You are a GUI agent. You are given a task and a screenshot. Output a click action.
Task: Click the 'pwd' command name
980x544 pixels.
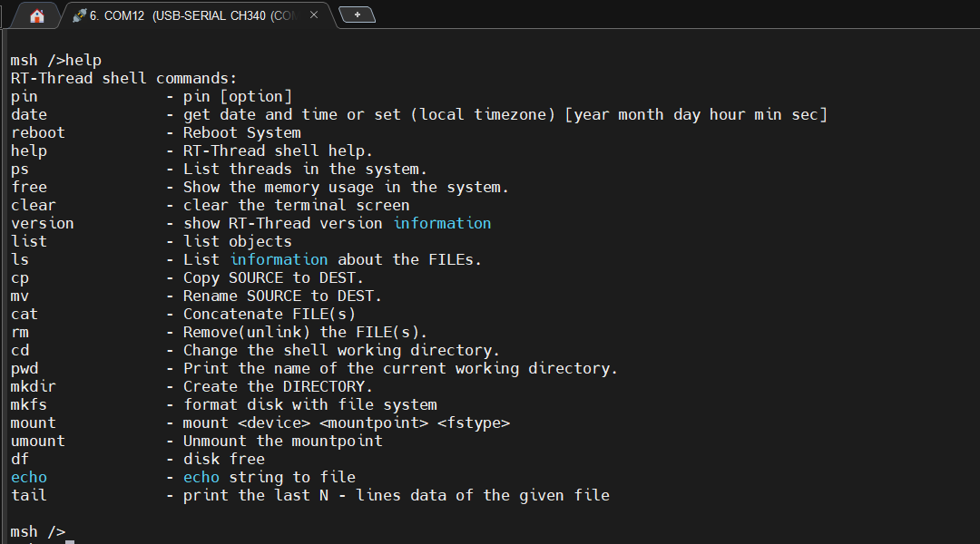24,368
